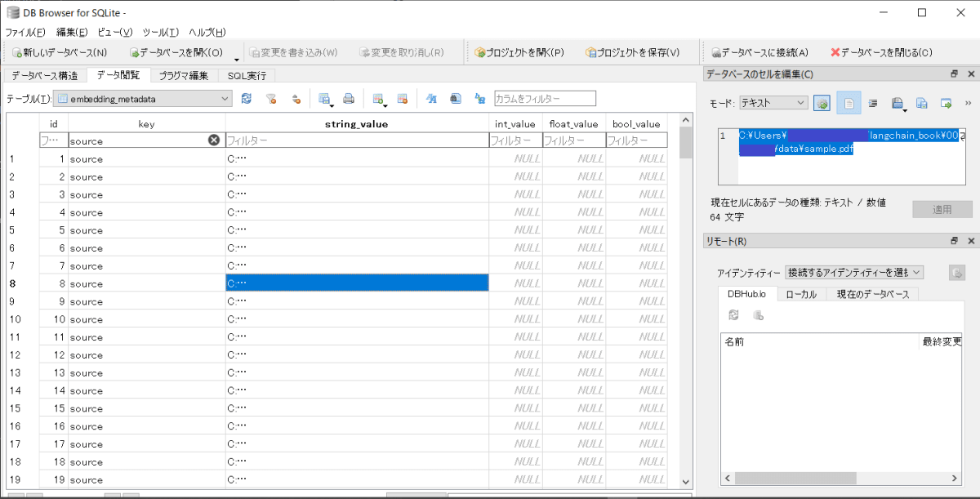Toggle the auto mode switch icon in cell editor

[822, 103]
